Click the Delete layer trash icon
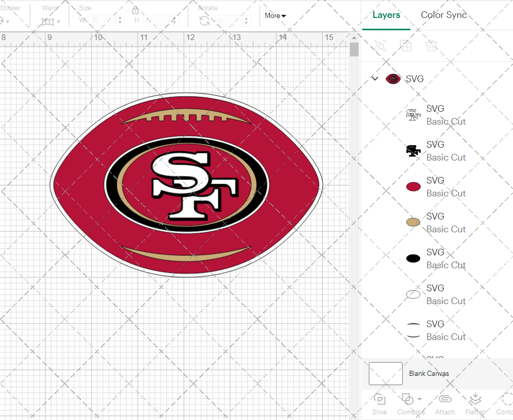513x420 pixels. pos(431,46)
